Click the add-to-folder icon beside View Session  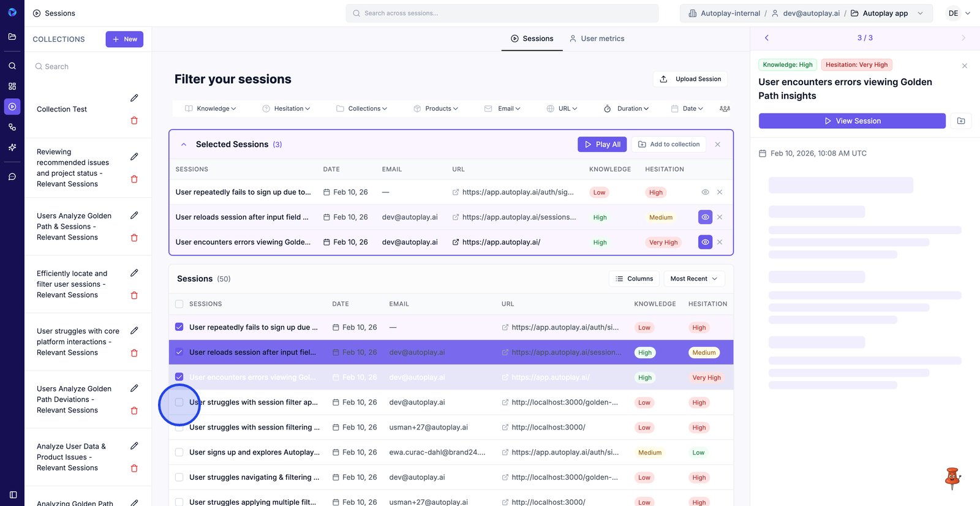(960, 121)
